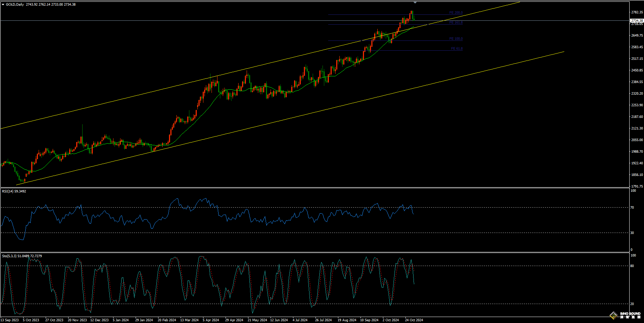Click the 20 Nov 2023 date label

(77, 320)
